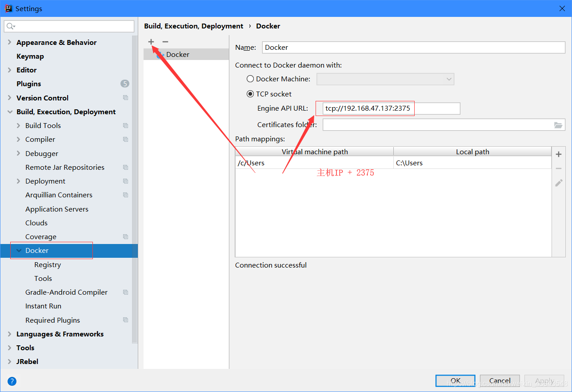The image size is (572, 392).
Task: Open Clouds settings
Action: [x=36, y=223]
